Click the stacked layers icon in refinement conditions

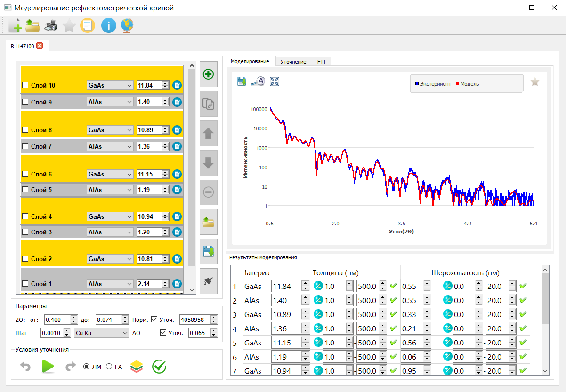tap(136, 366)
